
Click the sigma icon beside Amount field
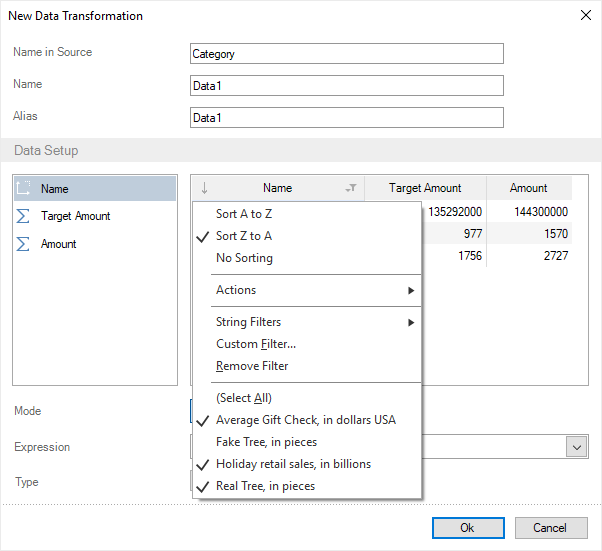[x=24, y=244]
